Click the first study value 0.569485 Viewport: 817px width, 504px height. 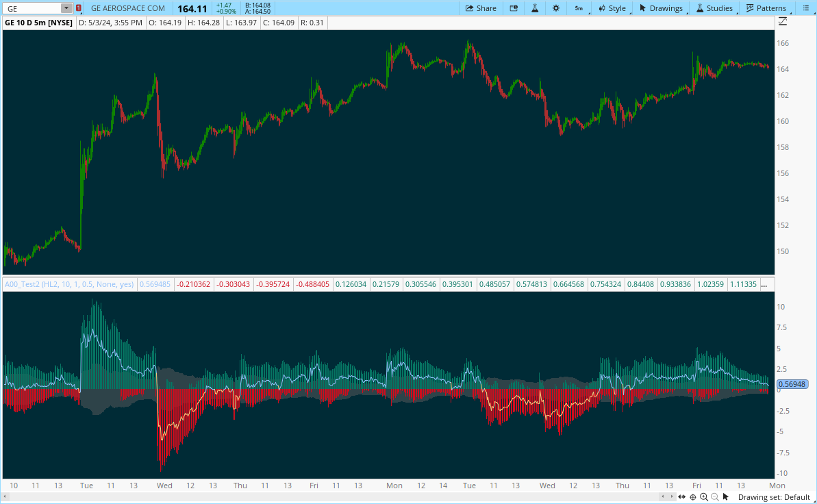pyautogui.click(x=155, y=285)
